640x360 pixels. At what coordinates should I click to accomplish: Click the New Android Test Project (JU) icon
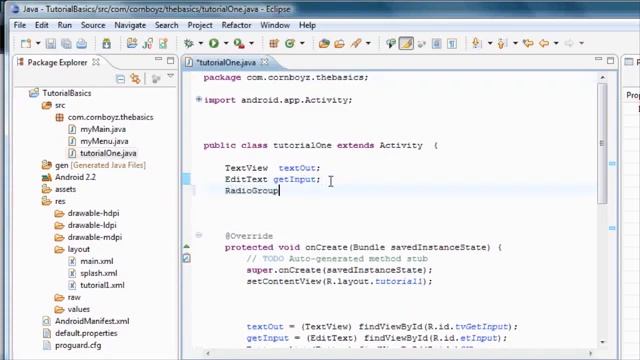pyautogui.click(x=148, y=43)
